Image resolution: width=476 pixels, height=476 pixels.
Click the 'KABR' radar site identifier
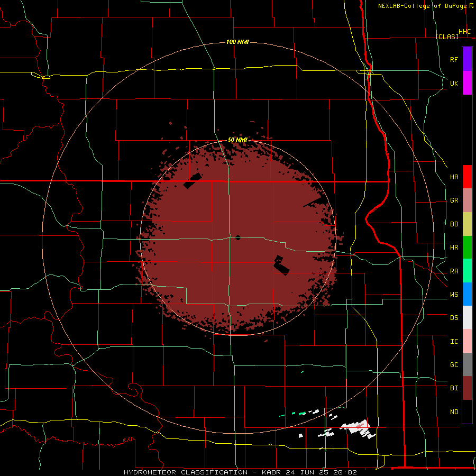(x=272, y=472)
